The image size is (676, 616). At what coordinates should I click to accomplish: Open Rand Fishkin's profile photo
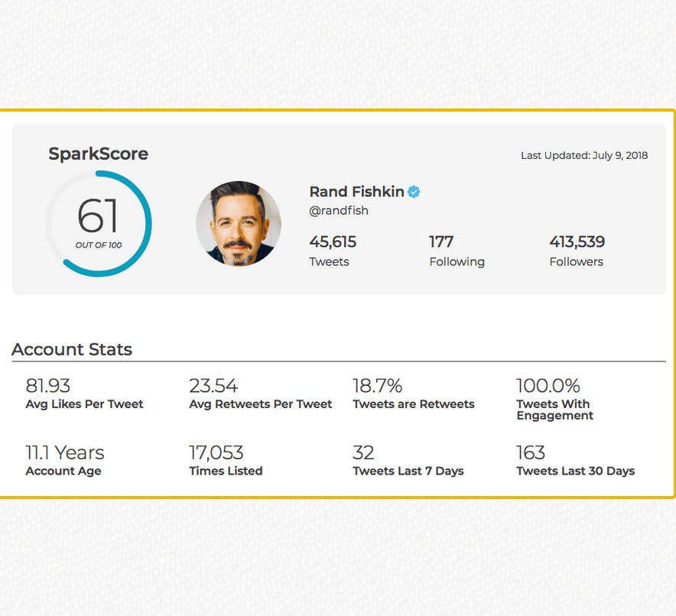pyautogui.click(x=239, y=224)
